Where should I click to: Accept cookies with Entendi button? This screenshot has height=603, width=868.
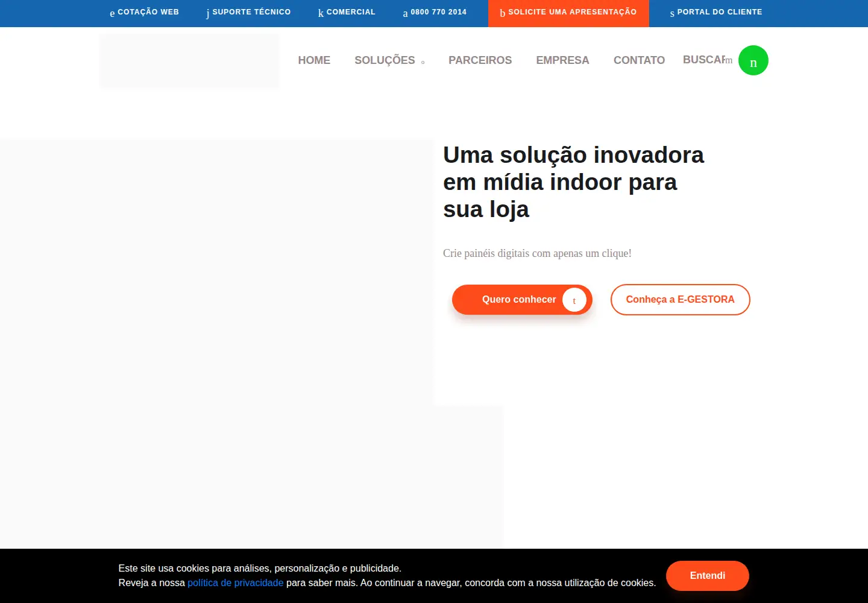(708, 576)
